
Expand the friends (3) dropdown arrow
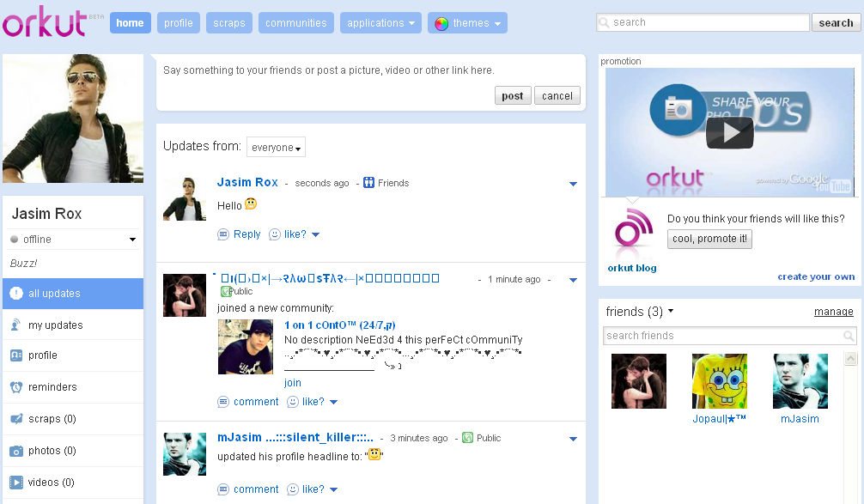point(671,311)
